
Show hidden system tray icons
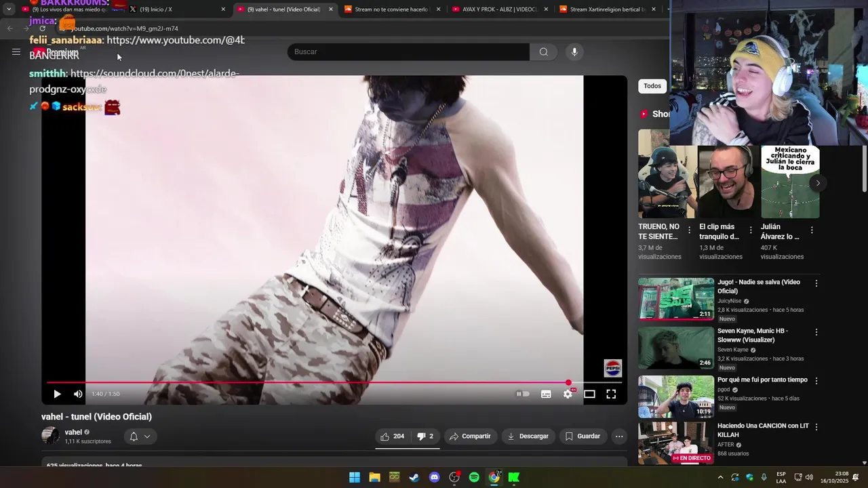click(720, 477)
